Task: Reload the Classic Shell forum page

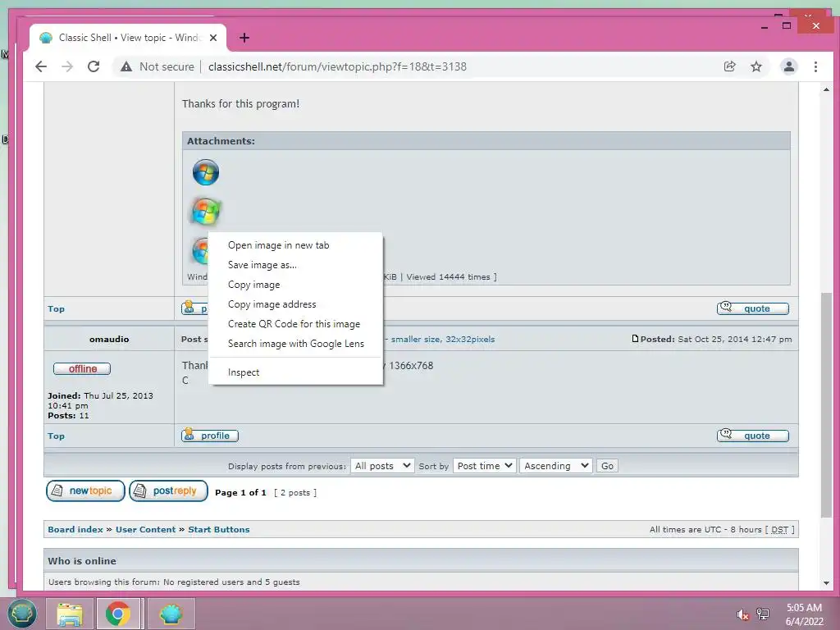Action: 94,66
